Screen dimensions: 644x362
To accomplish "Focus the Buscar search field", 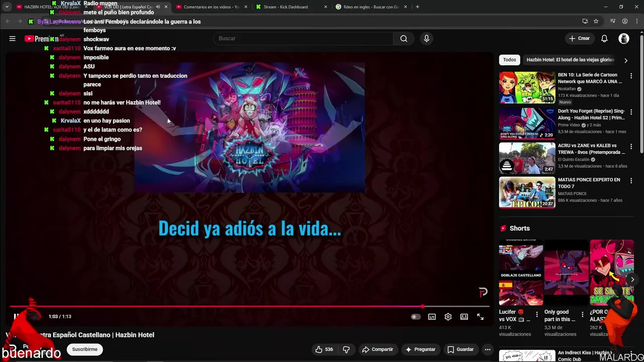I will pyautogui.click(x=303, y=39).
